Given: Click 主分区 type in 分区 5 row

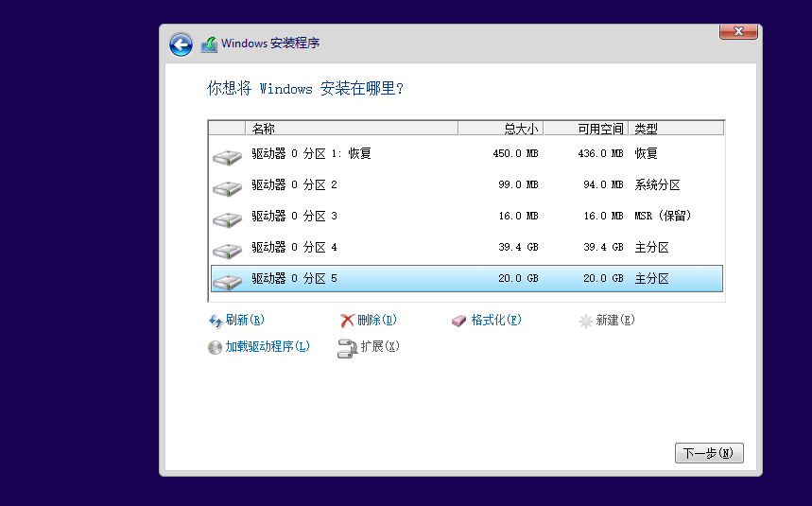Looking at the screenshot, I should 651,279.
